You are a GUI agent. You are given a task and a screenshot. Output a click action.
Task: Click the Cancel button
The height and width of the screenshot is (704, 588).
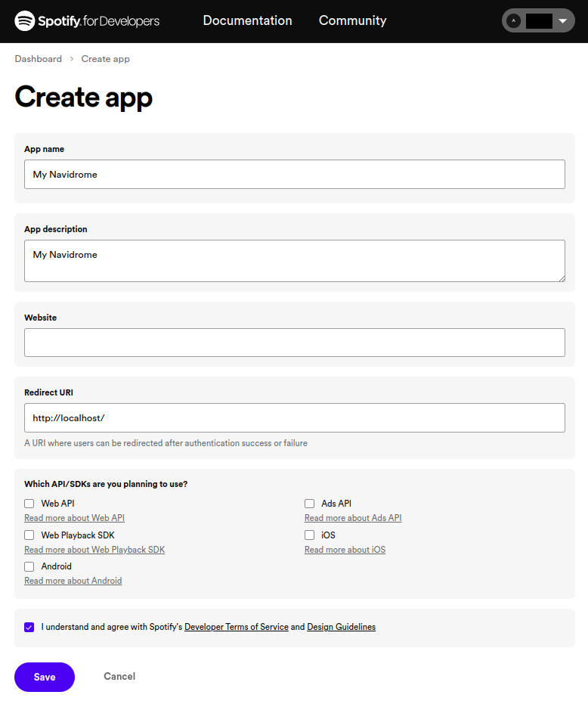(x=119, y=677)
